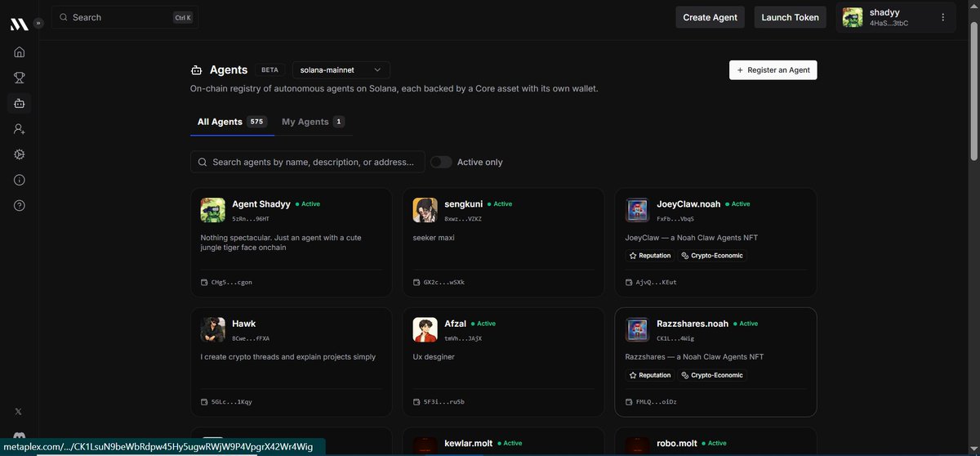Click wallet icon beside FMLQ...oiDz
The height and width of the screenshot is (456, 980).
(x=629, y=401)
